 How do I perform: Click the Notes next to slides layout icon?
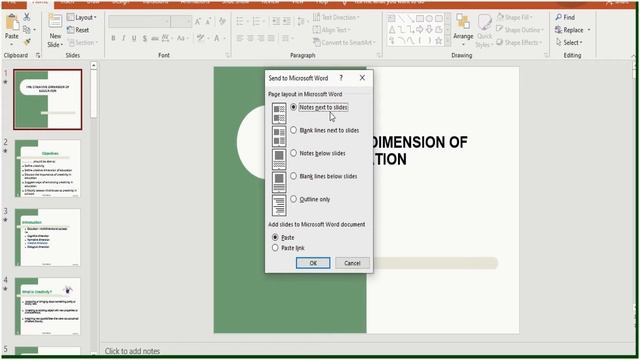279,113
